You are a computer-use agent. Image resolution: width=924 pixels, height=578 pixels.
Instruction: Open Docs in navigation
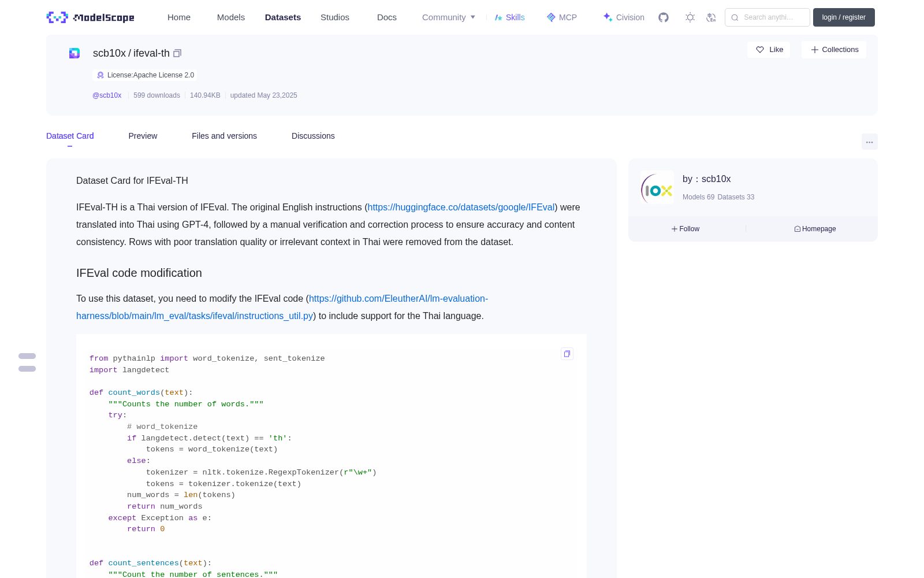(x=387, y=17)
